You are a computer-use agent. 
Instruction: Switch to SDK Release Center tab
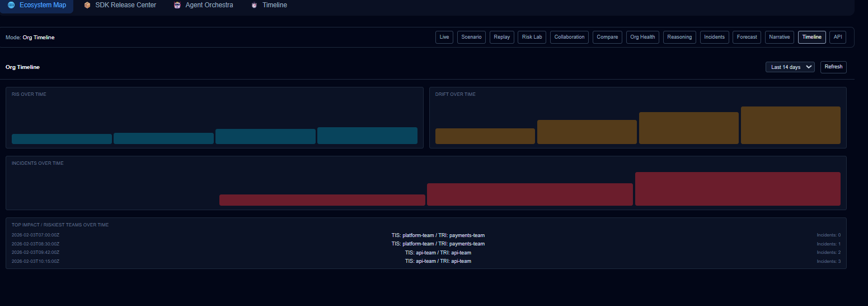coord(120,5)
